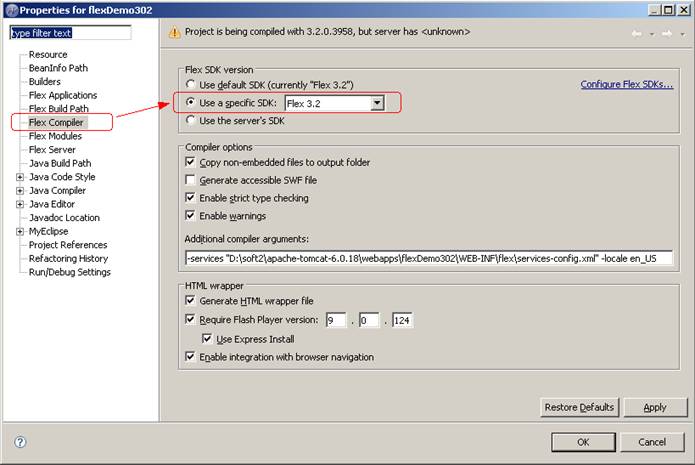Click the warning icon in the header
This screenshot has height=465, width=695.
click(x=173, y=32)
